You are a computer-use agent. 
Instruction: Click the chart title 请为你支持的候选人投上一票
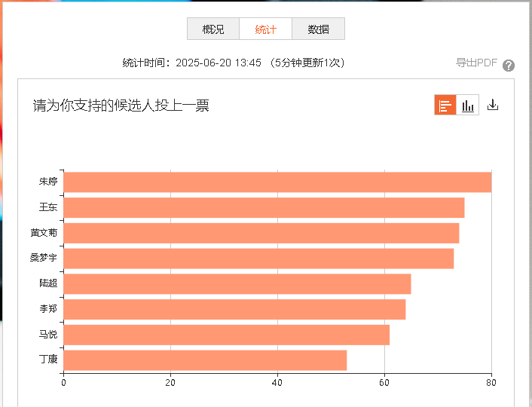[121, 106]
